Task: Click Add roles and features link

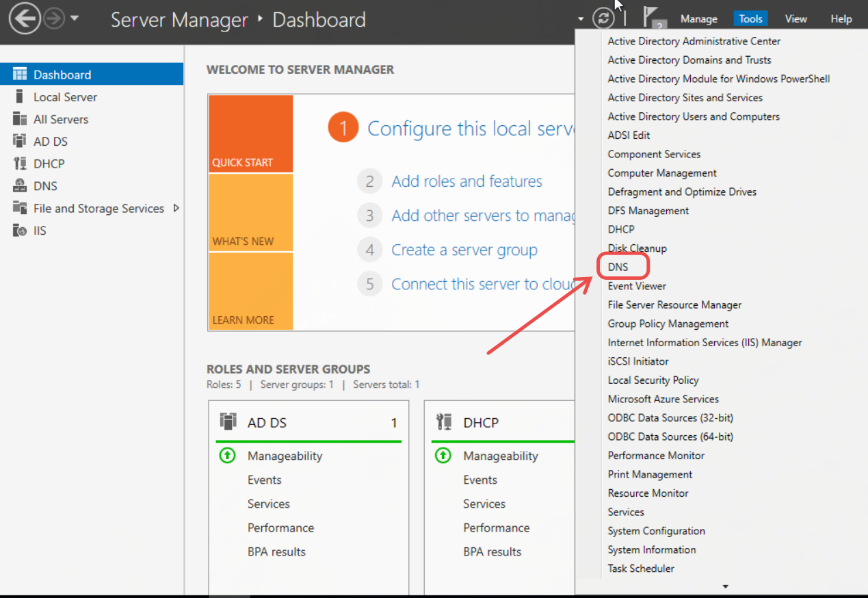Action: click(x=467, y=181)
